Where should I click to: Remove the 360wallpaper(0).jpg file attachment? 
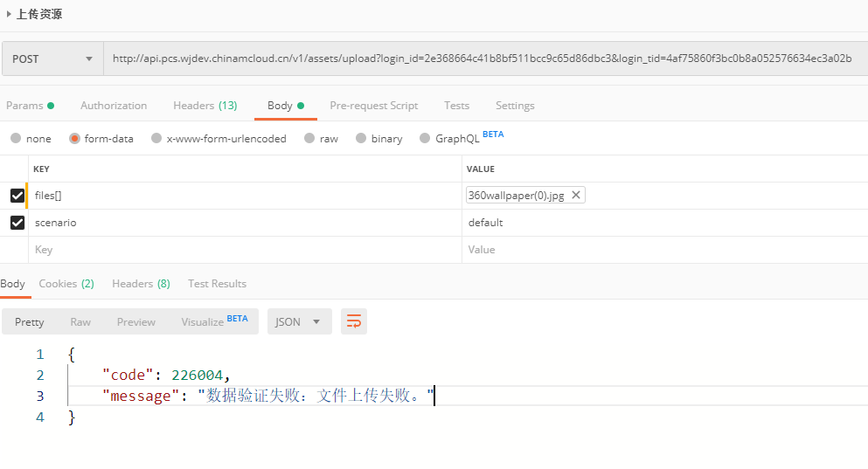click(x=576, y=196)
